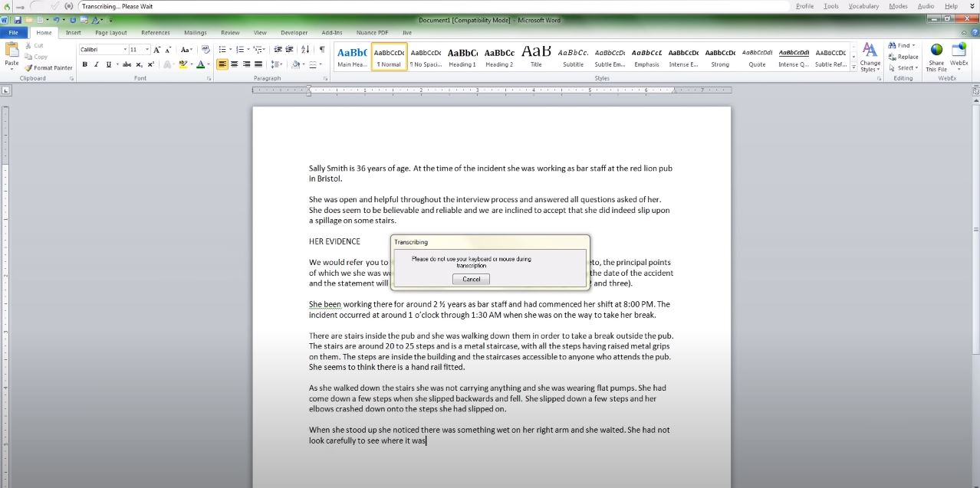This screenshot has width=980, height=488.
Task: Toggle Justify alignment
Action: [258, 64]
